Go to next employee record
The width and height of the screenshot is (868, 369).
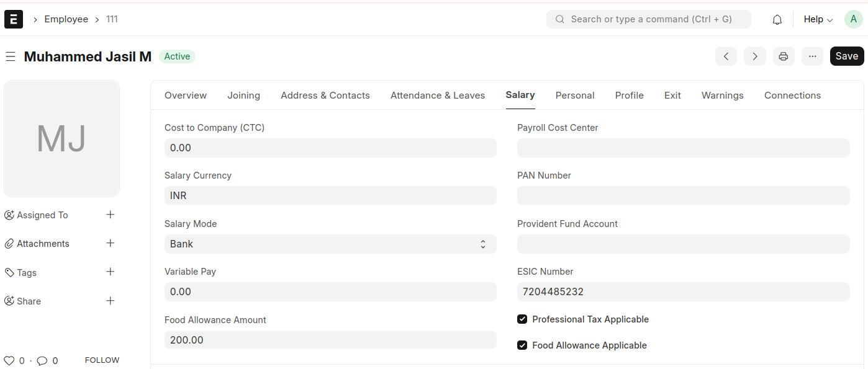click(754, 56)
